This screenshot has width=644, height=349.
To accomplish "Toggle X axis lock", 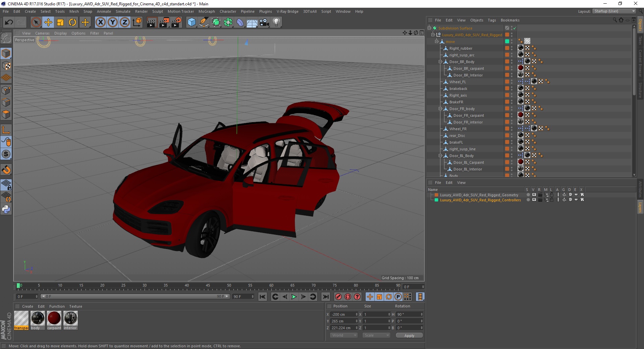I will point(101,22).
